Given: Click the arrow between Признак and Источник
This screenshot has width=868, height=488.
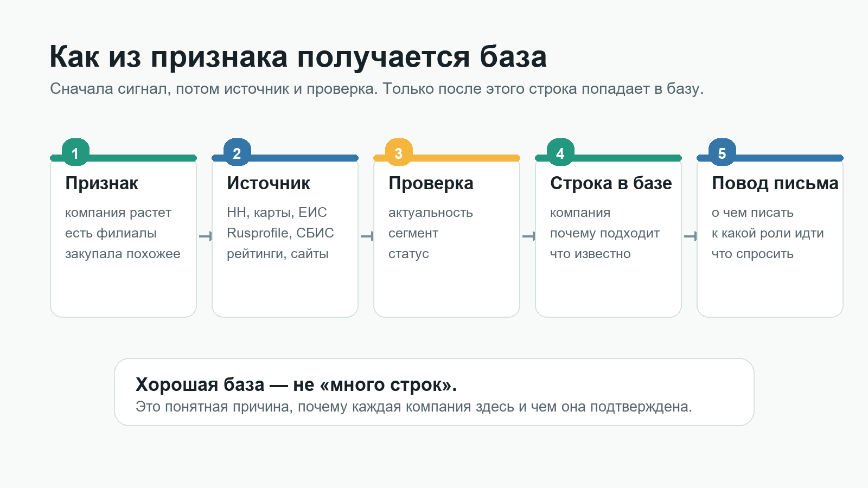Looking at the screenshot, I should [x=206, y=236].
